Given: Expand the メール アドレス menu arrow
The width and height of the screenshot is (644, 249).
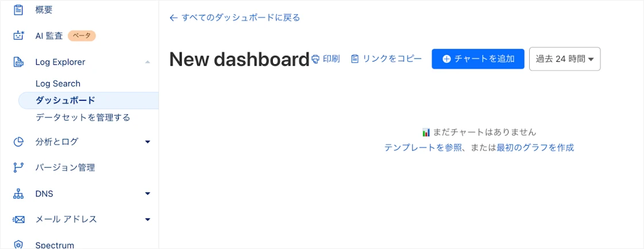Looking at the screenshot, I should click(148, 219).
